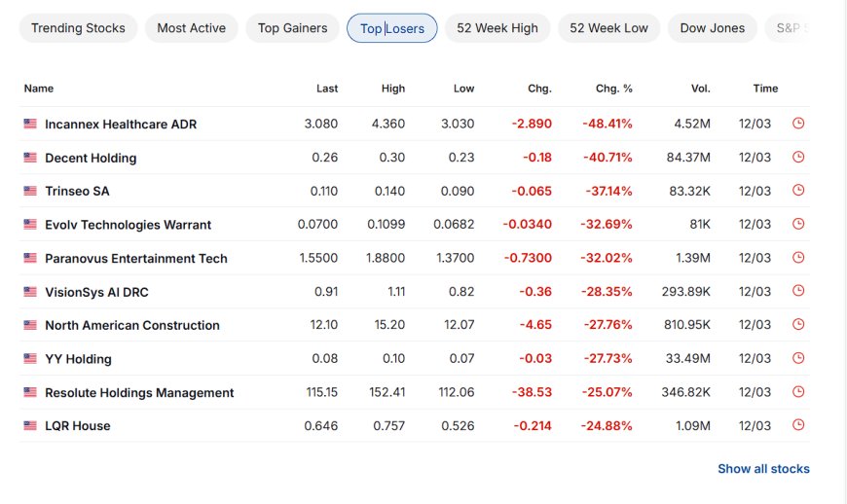Open Evolv Technologies Warrant page

pyautogui.click(x=128, y=225)
